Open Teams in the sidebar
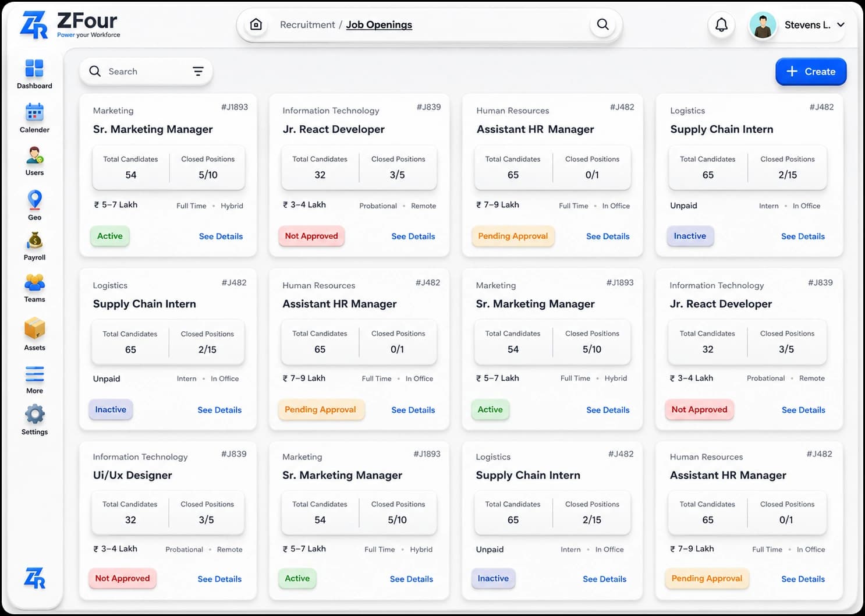865x616 pixels. click(34, 289)
